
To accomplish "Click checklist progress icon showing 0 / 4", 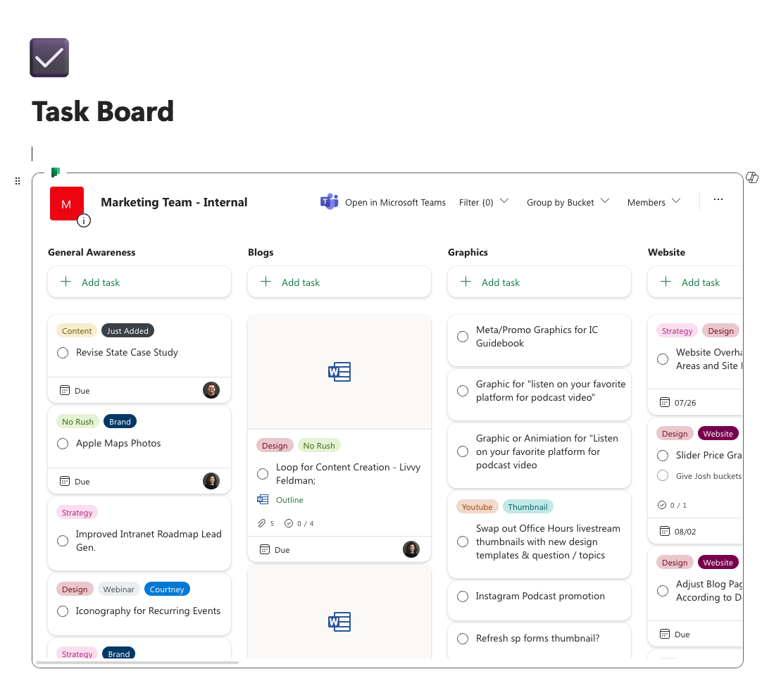I will click(289, 523).
